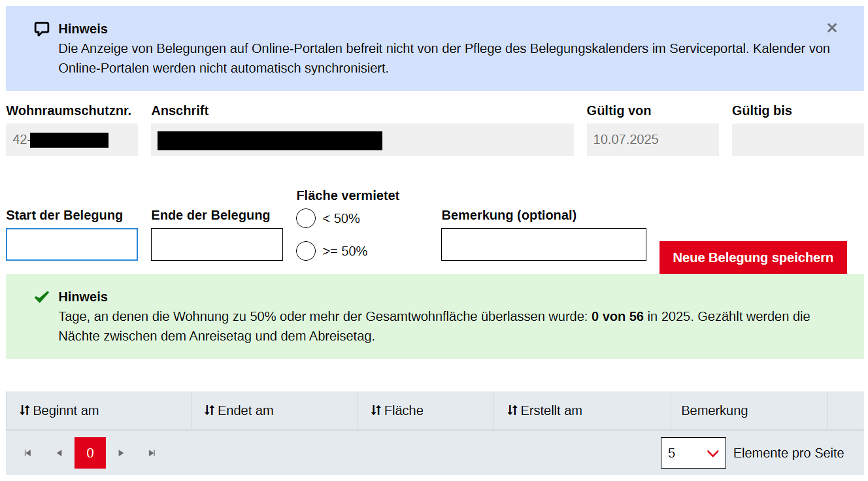The image size is (868, 481).
Task: Click the empty Gültig bis field
Action: coord(797,140)
